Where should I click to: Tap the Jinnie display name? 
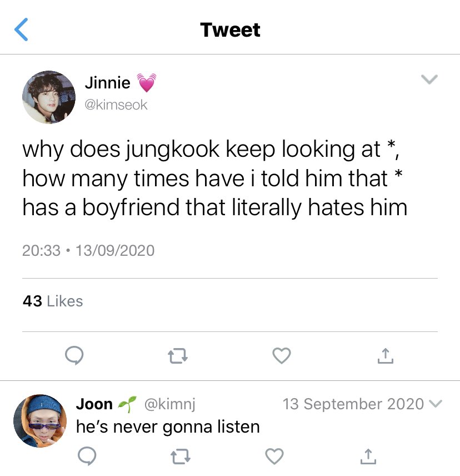click(x=108, y=82)
